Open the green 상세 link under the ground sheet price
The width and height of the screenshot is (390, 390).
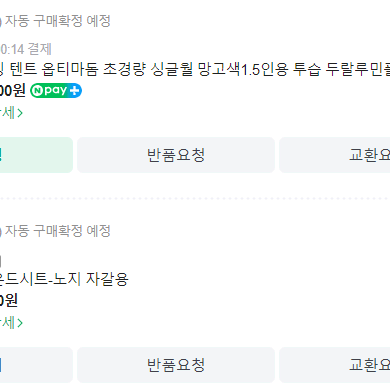click(11, 323)
